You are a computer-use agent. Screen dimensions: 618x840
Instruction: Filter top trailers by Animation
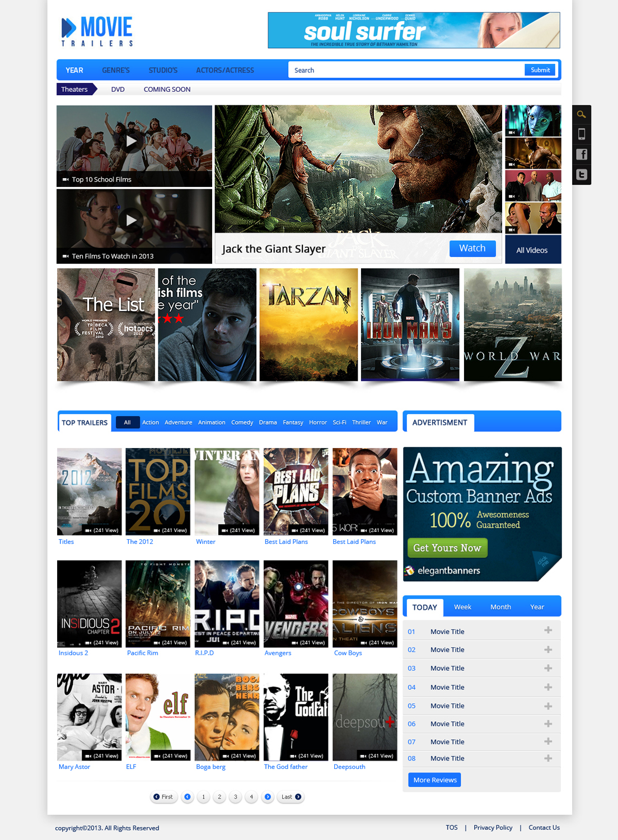212,422
